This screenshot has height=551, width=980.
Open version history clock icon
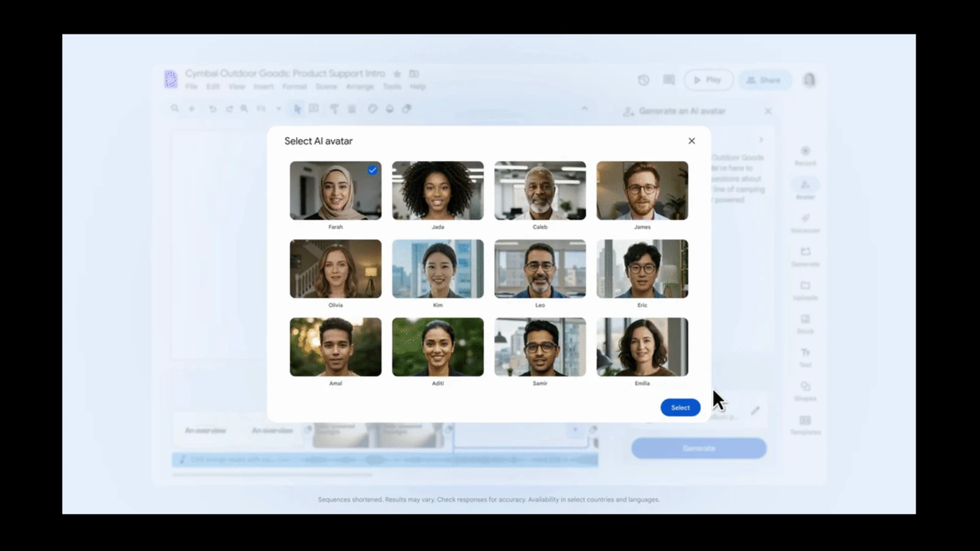pyautogui.click(x=643, y=80)
